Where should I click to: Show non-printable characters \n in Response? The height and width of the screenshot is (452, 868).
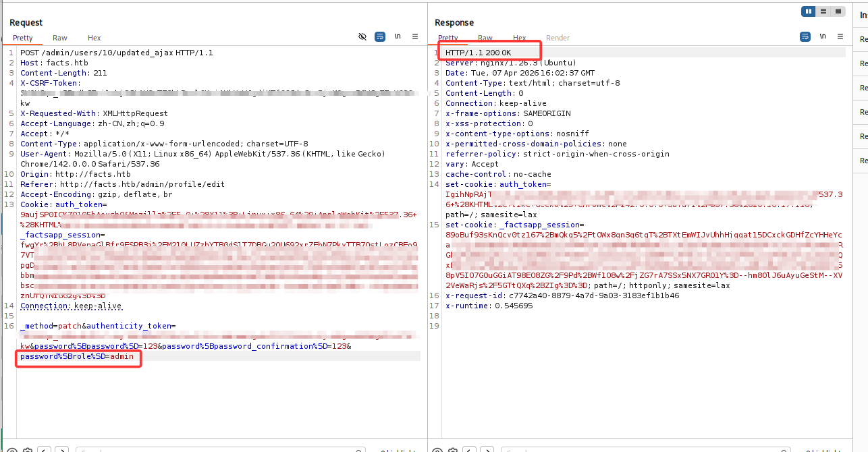[x=823, y=36]
